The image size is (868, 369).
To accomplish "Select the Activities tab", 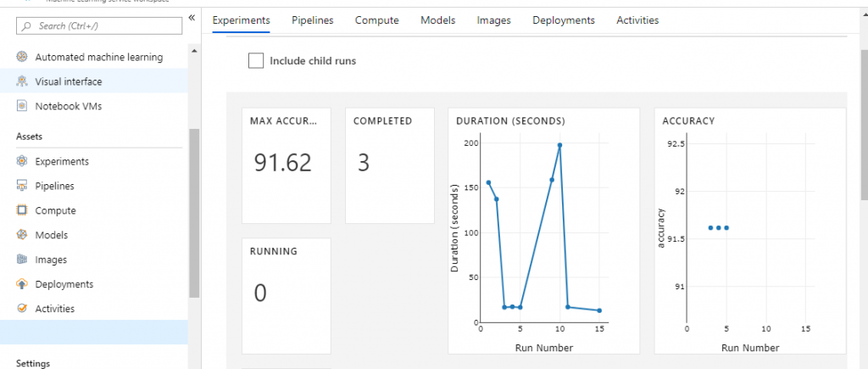I will (637, 20).
